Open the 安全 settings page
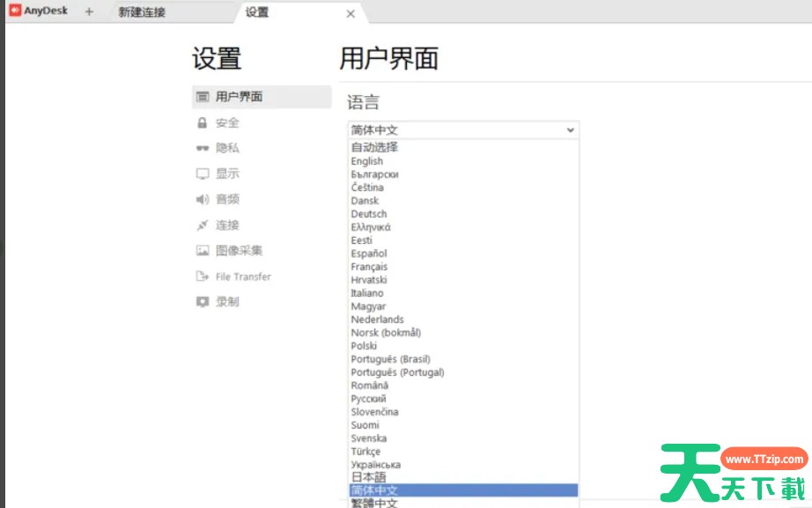Viewport: 812px width, 508px height. (x=227, y=122)
